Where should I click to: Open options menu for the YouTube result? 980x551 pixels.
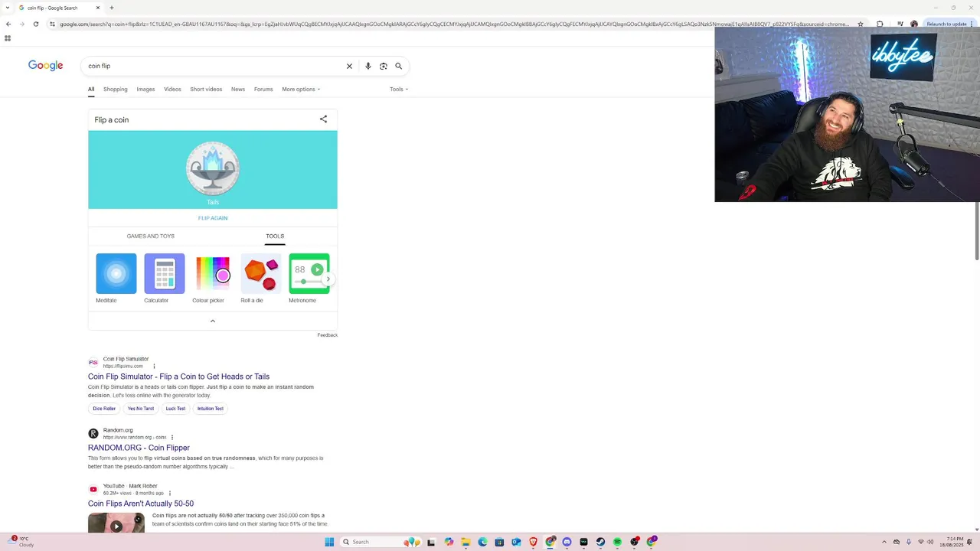tap(170, 494)
